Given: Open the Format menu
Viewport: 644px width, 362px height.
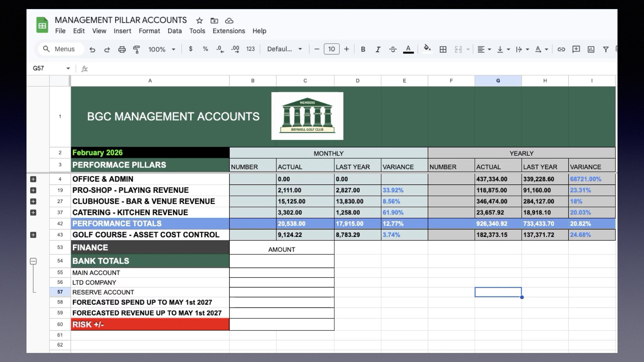Looking at the screenshot, I should tap(149, 31).
